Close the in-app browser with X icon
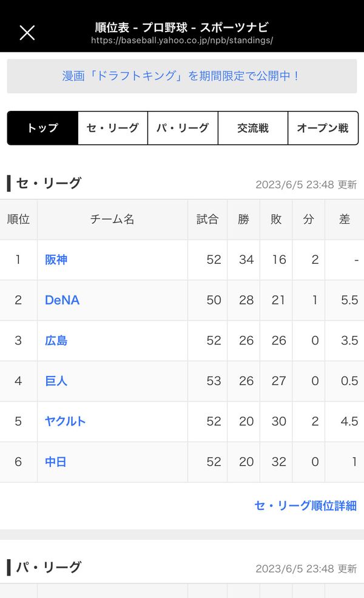The height and width of the screenshot is (598, 364). pos(27,33)
